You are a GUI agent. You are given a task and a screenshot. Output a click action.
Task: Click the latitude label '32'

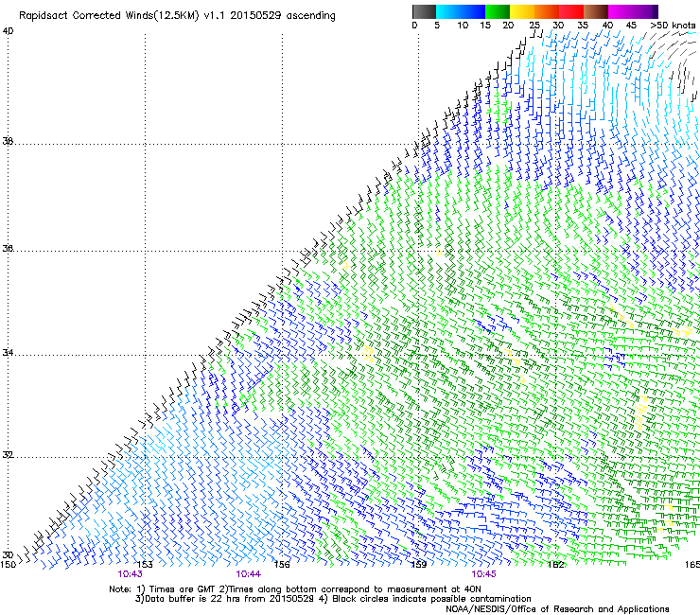8,455
